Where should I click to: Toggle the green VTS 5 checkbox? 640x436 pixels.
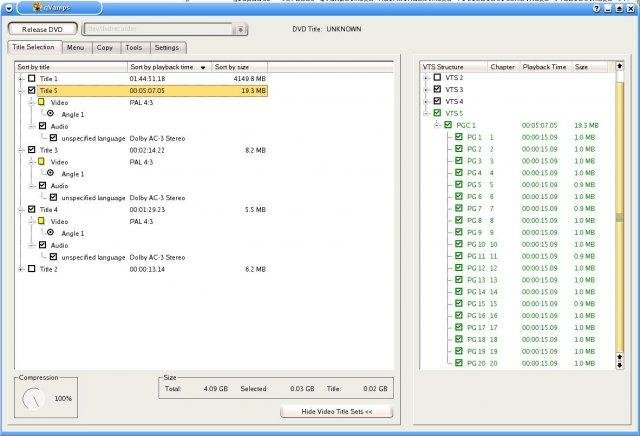[437, 113]
